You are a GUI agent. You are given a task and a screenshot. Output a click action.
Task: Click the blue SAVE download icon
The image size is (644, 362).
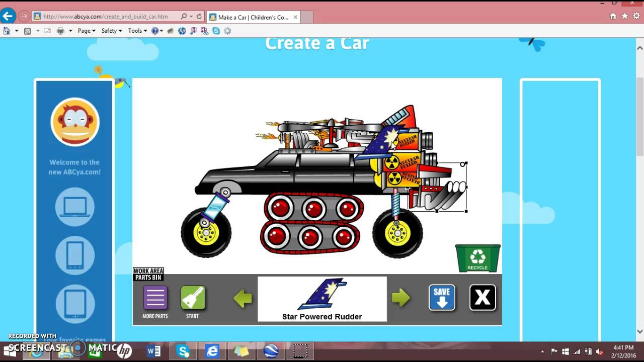click(442, 298)
